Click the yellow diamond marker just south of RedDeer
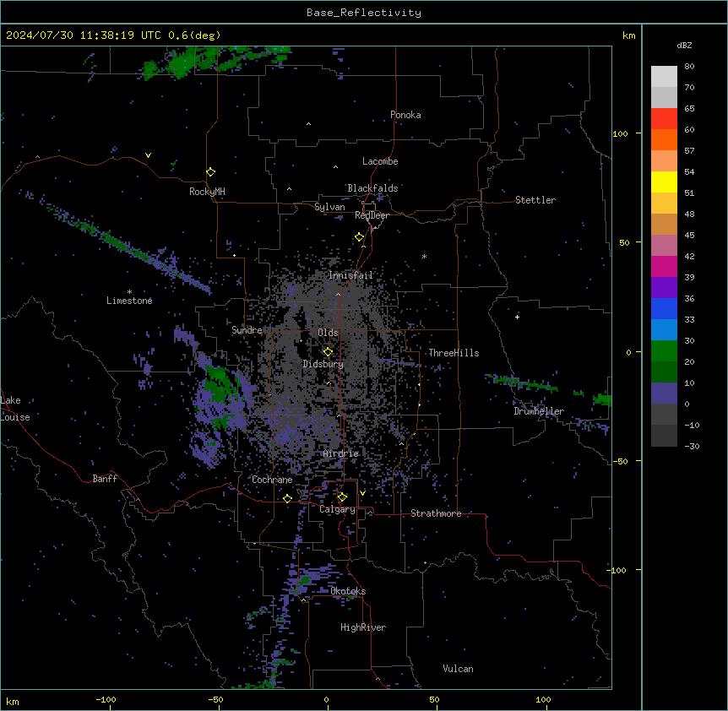 tap(360, 237)
